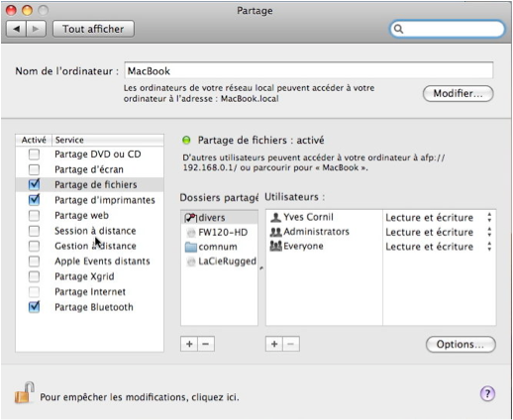513x420 pixels.
Task: Select Partage d'imprimantes service label
Action: (105, 200)
